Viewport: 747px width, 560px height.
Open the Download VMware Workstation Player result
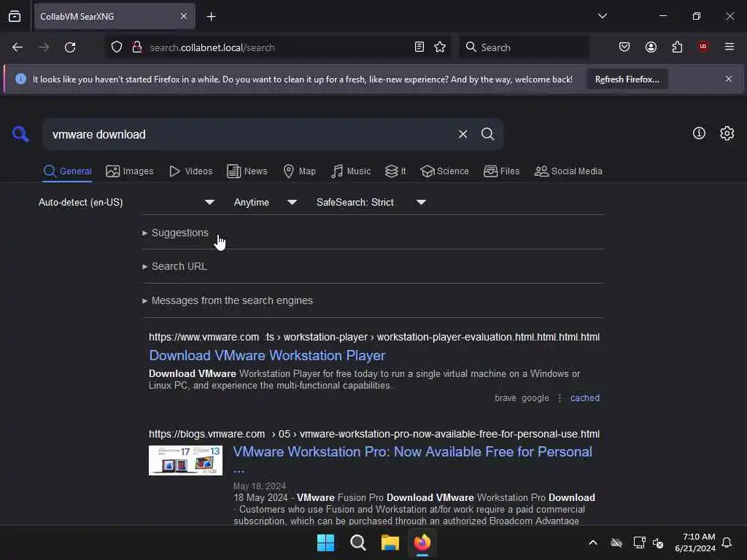point(267,356)
